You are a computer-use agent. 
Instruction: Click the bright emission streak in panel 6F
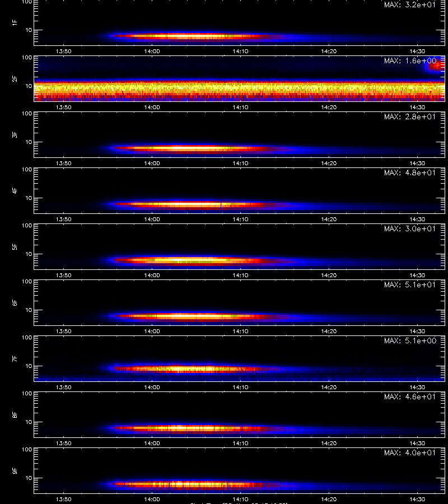point(193,316)
